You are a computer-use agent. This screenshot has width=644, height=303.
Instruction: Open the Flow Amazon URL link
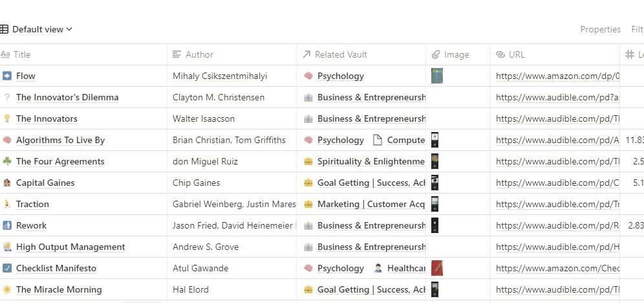coord(557,76)
